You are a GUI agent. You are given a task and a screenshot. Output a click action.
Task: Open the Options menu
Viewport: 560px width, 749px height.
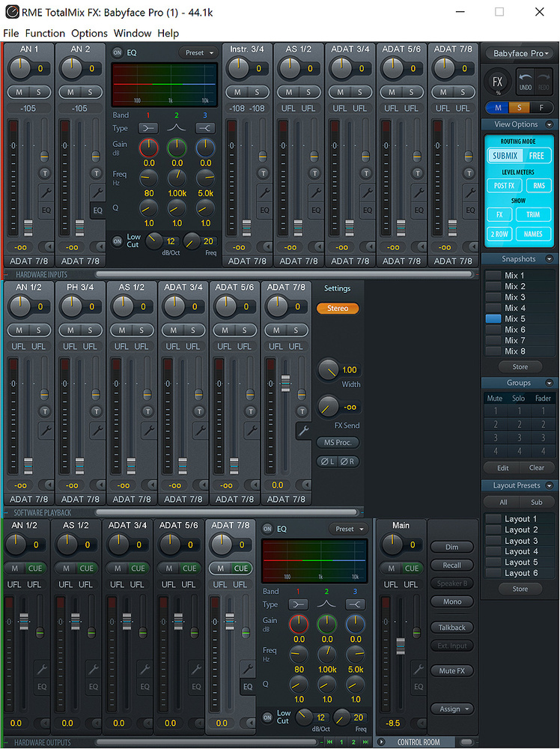coord(89,33)
